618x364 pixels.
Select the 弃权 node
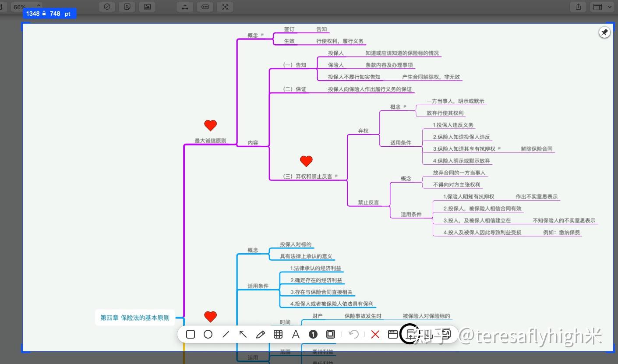364,131
